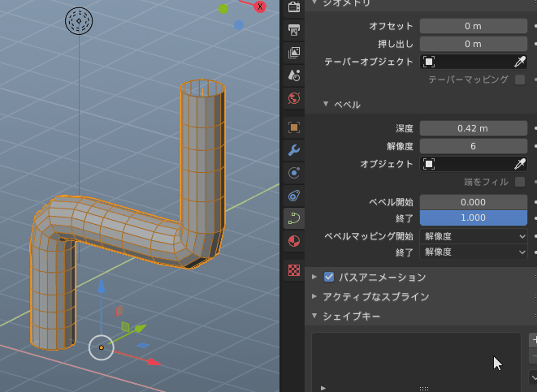This screenshot has height=392, width=537.
Task: Click the オフセット value field
Action: point(474,26)
